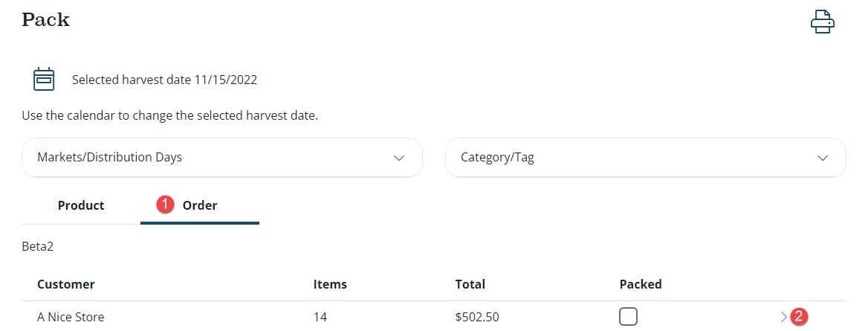Click the Markets/Distribution Days chevron arrow
Screen dimensions: 868x331
(x=399, y=158)
